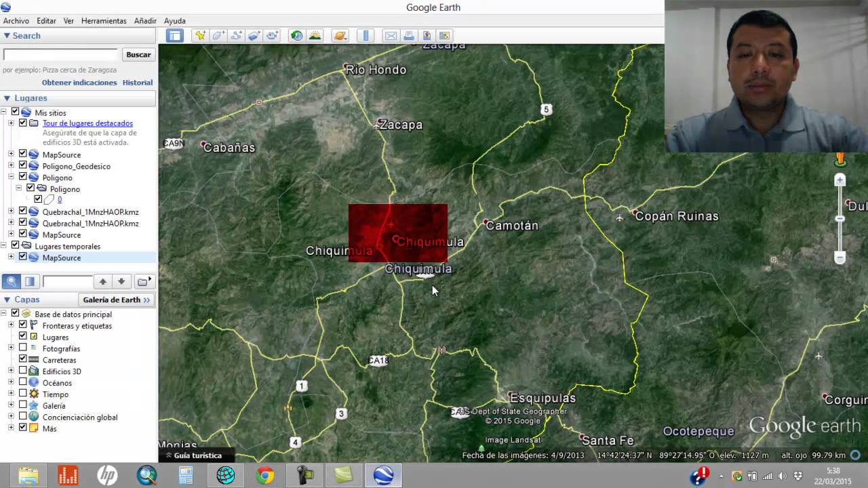Disable the Carreteras layer

click(x=23, y=360)
